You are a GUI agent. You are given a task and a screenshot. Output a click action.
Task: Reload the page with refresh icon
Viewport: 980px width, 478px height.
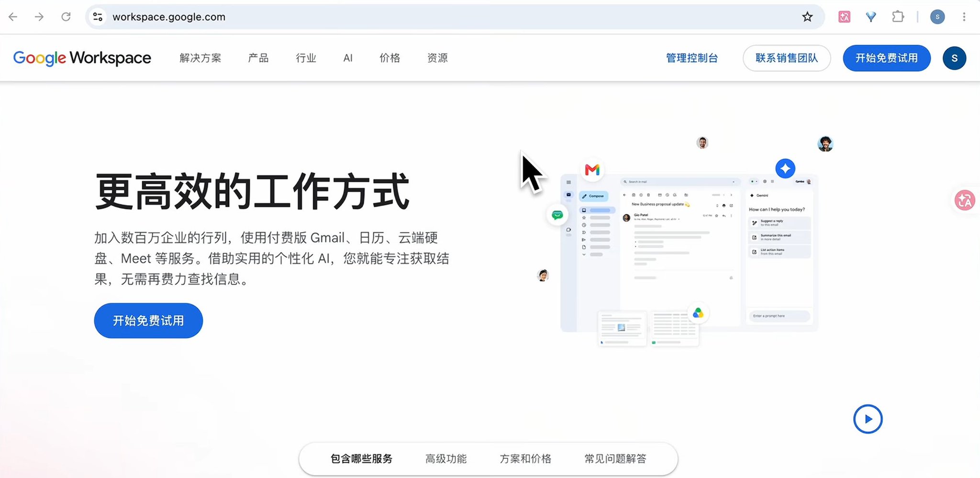click(x=66, y=17)
